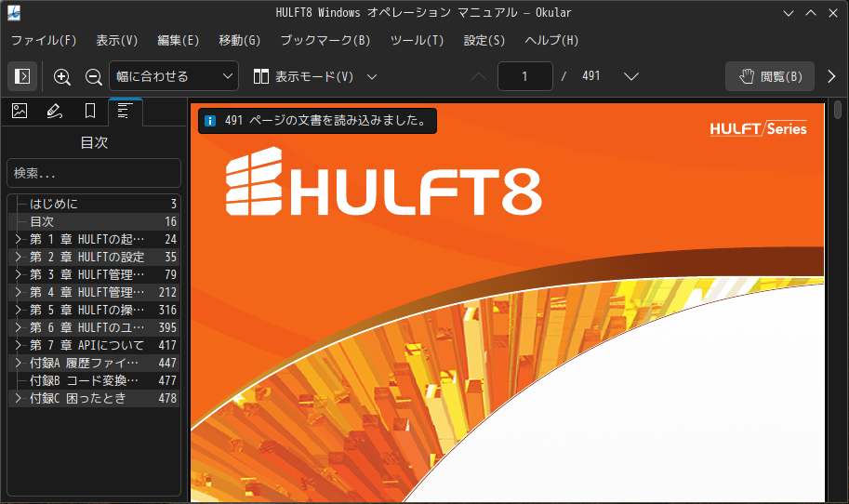Expand 第 3 章 HULFT管理… chapter
This screenshot has width=849, height=504.
[18, 274]
